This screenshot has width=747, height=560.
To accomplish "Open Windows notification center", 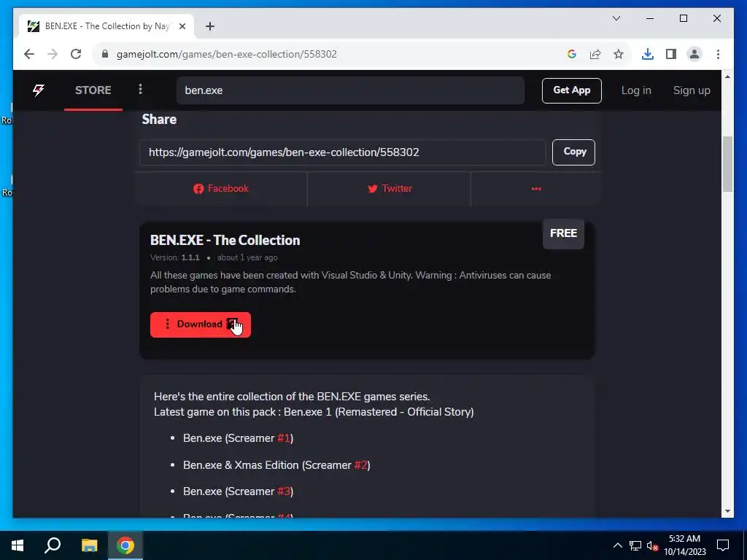I will tap(723, 545).
